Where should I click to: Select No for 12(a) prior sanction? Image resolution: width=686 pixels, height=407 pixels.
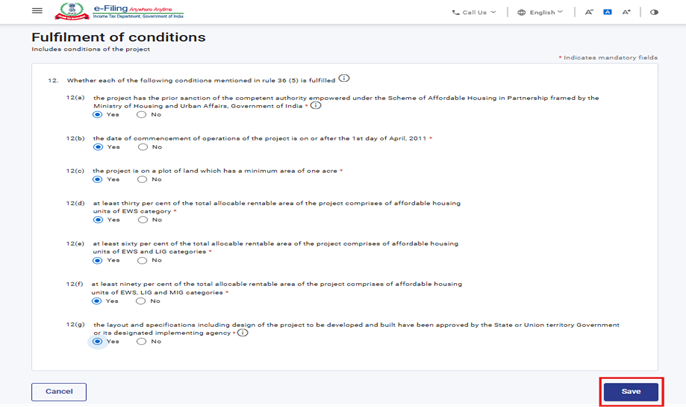(143, 115)
